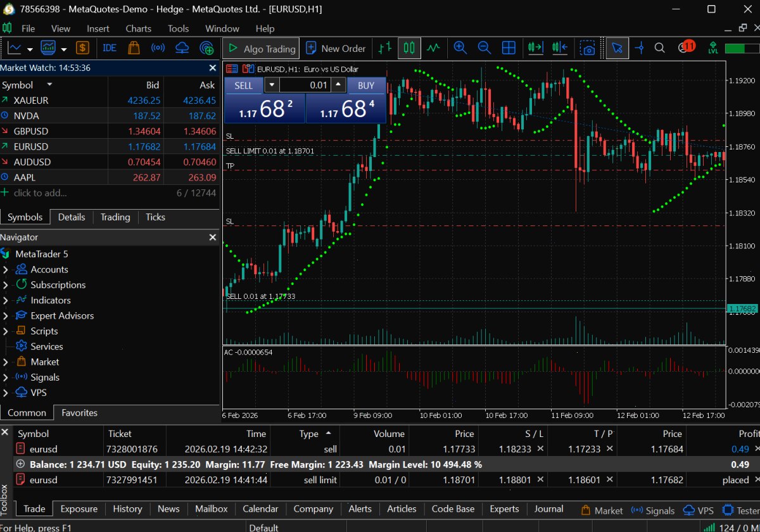Image resolution: width=760 pixels, height=532 pixels.
Task: Switch to the Details tab in Market Watch
Action: pos(72,217)
